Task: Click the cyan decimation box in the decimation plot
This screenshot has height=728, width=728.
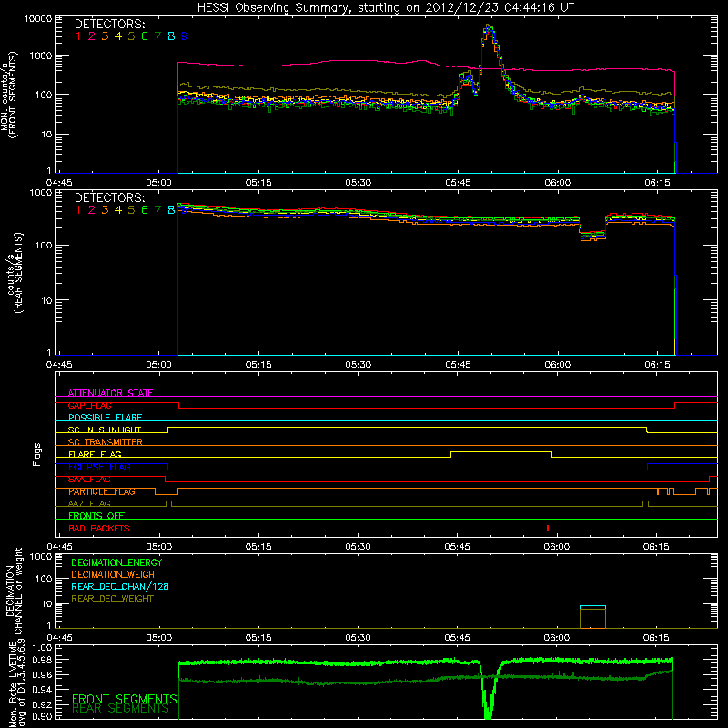Action: click(593, 606)
